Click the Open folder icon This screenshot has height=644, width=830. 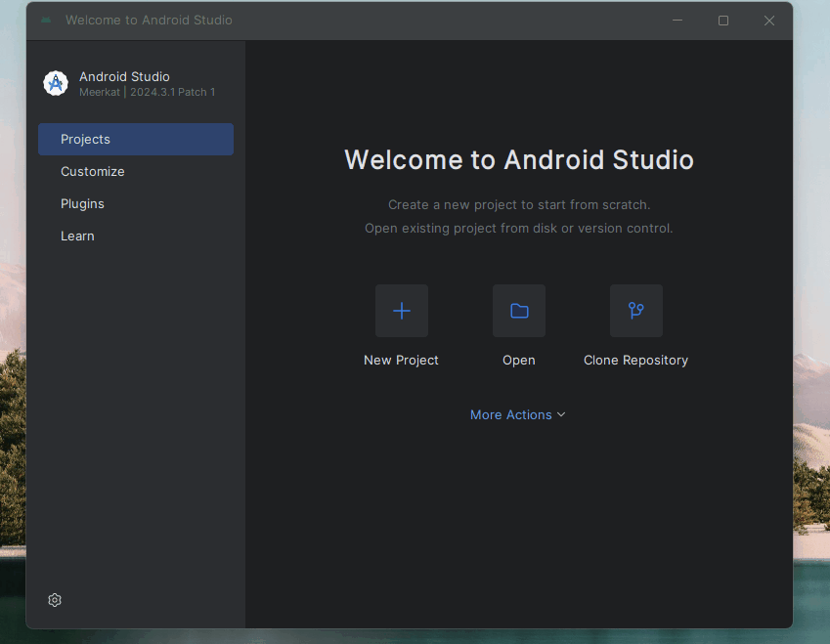click(519, 311)
